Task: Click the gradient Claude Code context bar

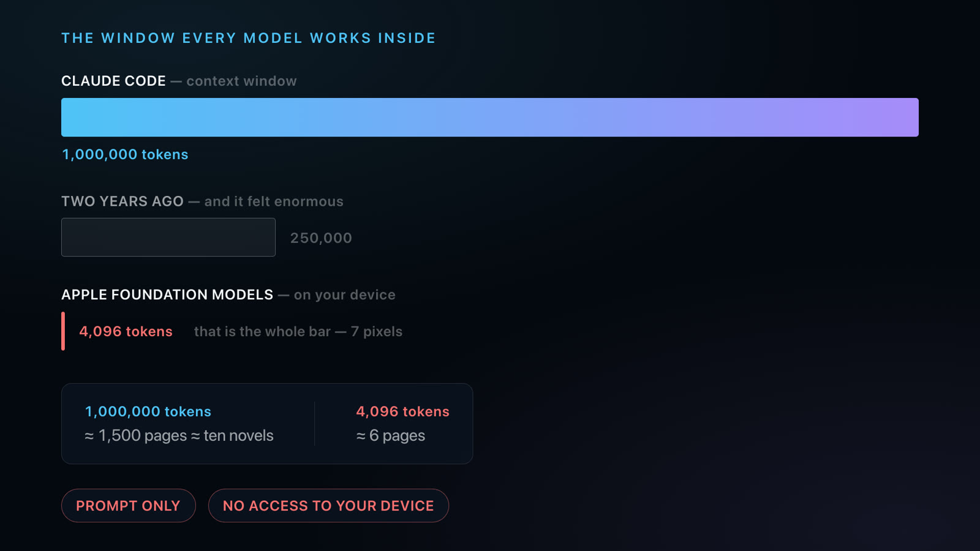Action: coord(490,117)
